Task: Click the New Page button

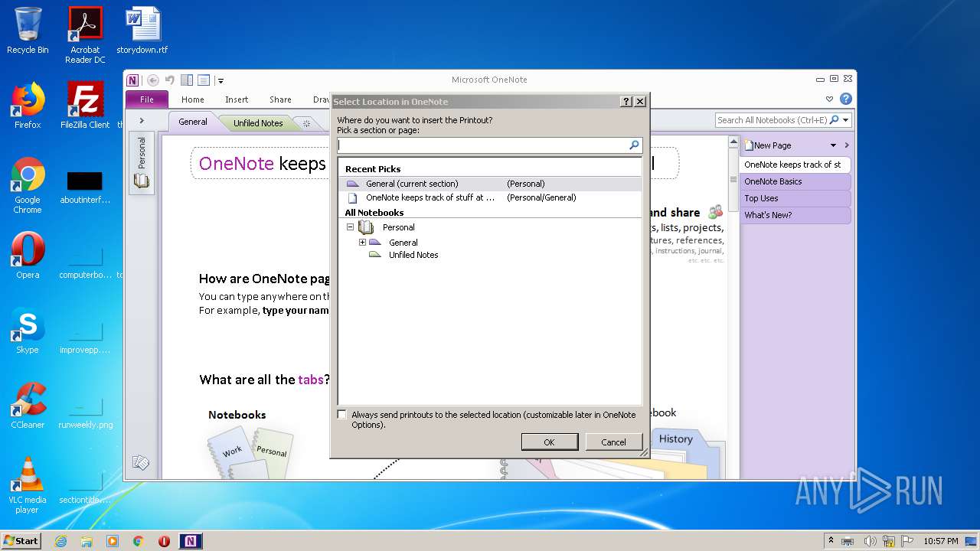Action: tap(768, 145)
